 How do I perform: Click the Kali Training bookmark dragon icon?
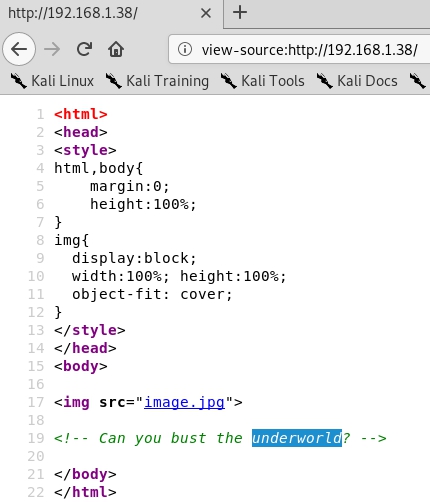click(113, 81)
